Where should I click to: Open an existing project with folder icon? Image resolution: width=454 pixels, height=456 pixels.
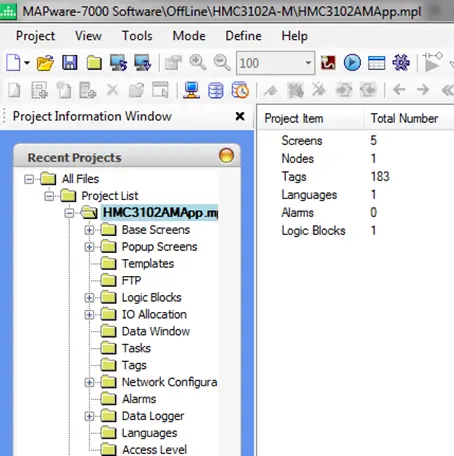(x=45, y=63)
